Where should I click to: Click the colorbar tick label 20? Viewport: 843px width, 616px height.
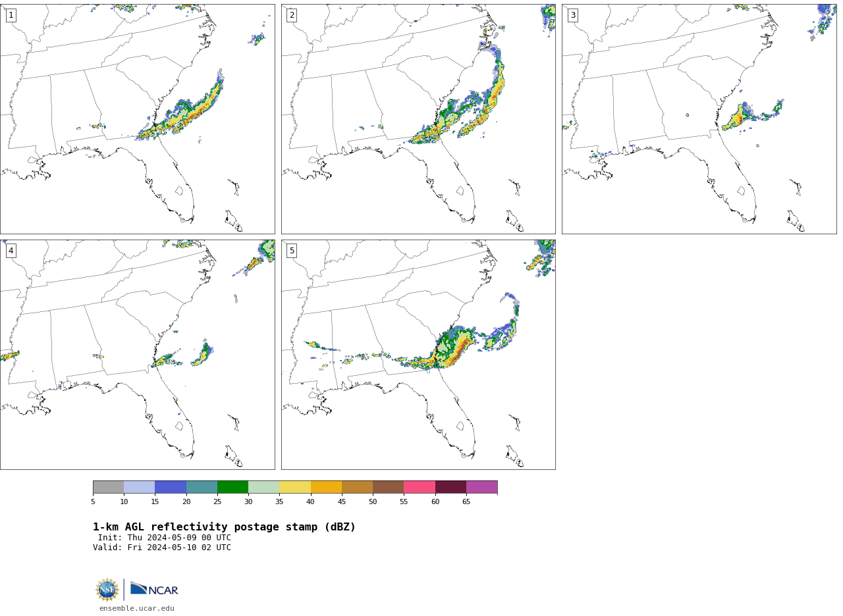tap(186, 502)
